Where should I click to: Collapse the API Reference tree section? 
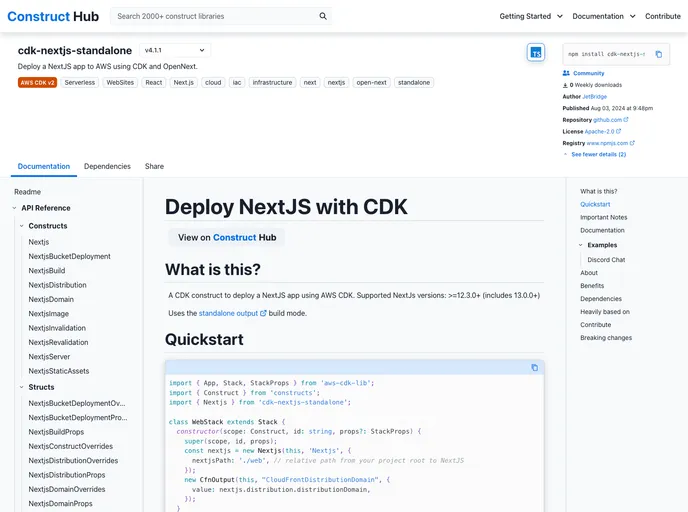click(x=14, y=208)
